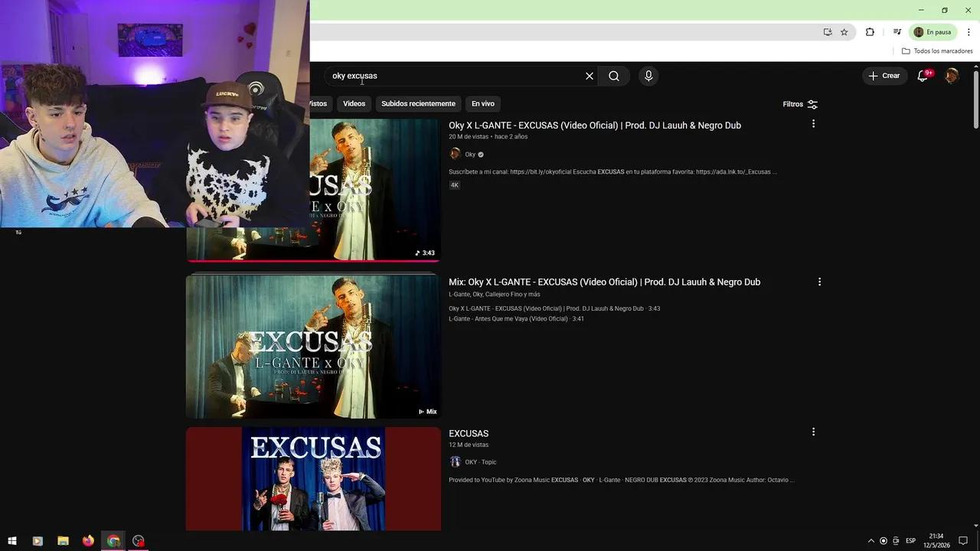
Task: Open the Oky channel avatar
Action: coord(455,154)
